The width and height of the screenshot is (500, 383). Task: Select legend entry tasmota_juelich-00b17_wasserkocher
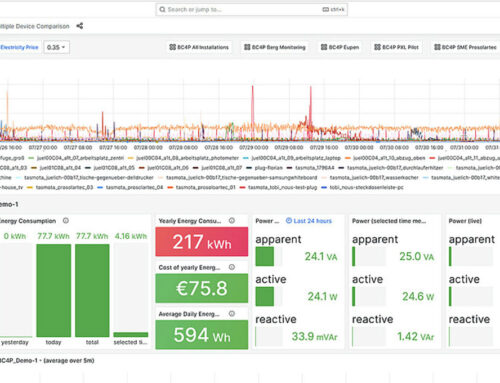(374, 178)
